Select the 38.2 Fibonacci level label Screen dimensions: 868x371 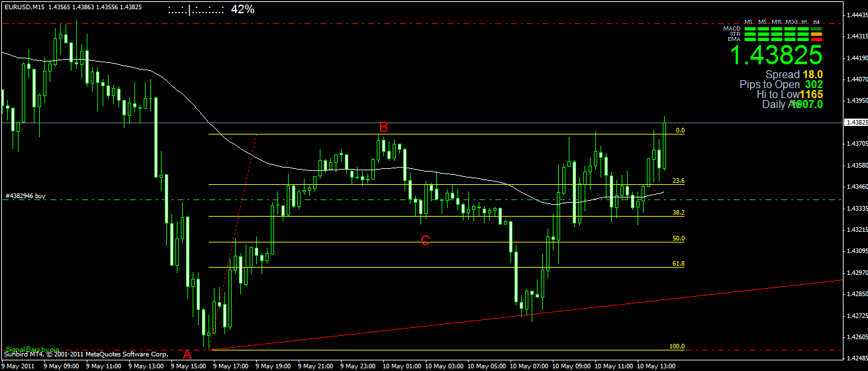[678, 213]
